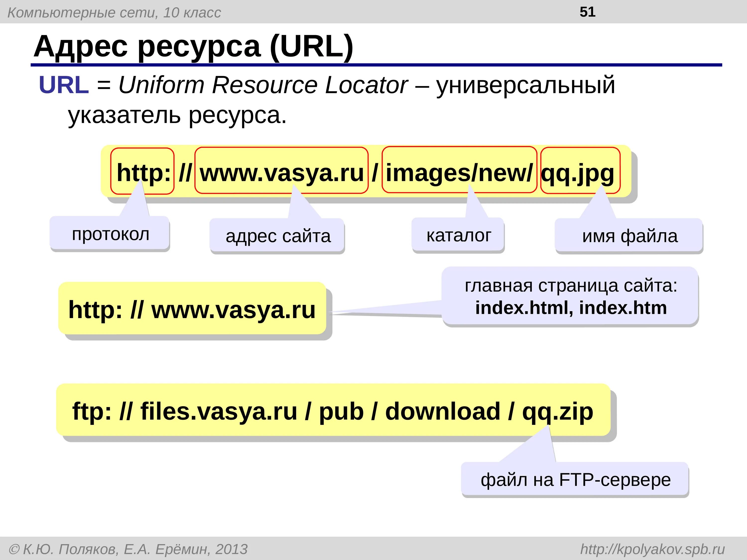The height and width of the screenshot is (560, 747).
Task: Click the kpolyakov.spb.ru link in footer
Action: coord(652,549)
